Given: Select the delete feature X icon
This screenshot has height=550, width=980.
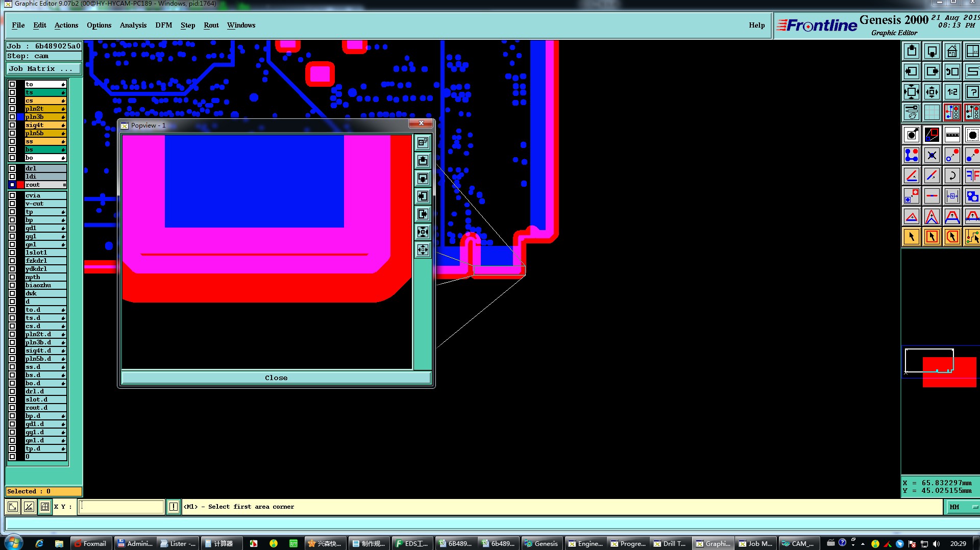Looking at the screenshot, I should pos(932,155).
